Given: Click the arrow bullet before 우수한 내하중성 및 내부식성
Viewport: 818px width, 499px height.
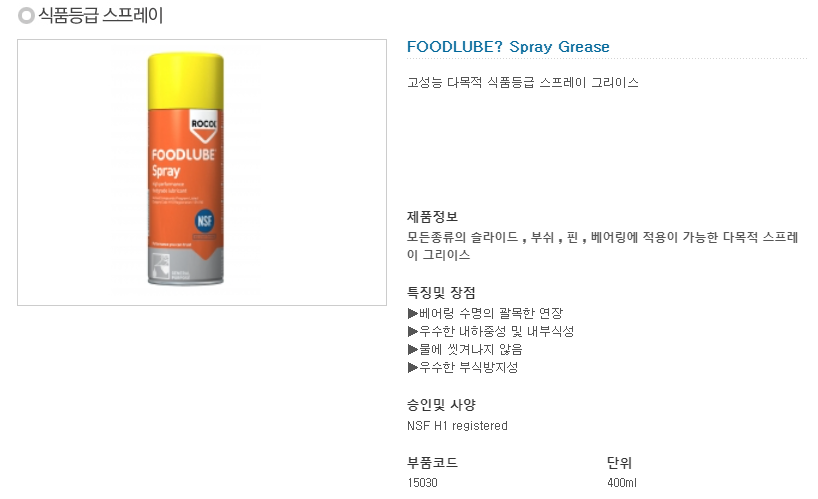Looking at the screenshot, I should 413,331.
